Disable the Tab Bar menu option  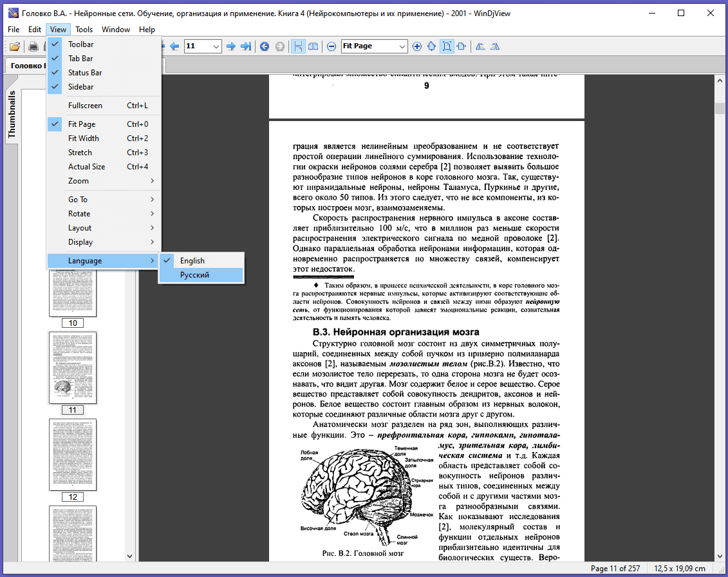tap(80, 59)
